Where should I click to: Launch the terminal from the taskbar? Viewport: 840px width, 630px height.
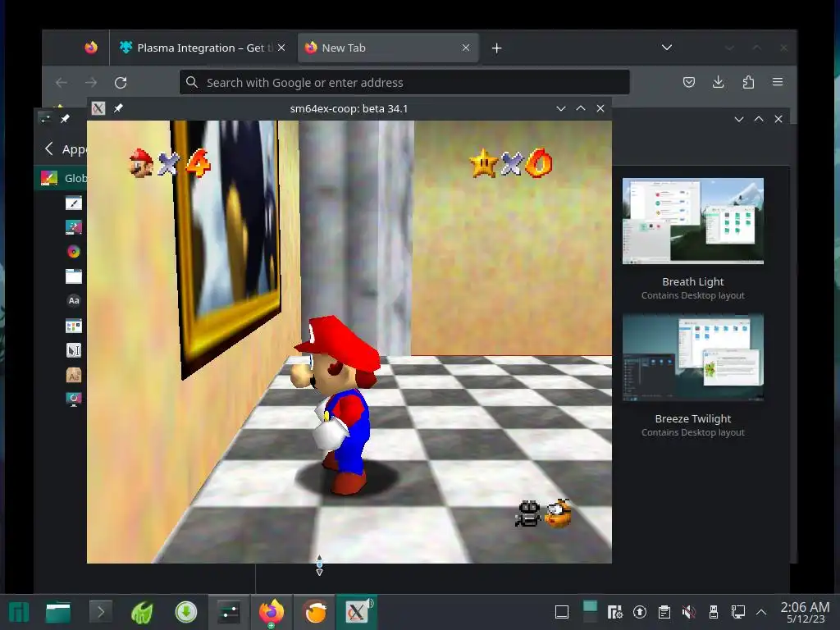[100, 612]
